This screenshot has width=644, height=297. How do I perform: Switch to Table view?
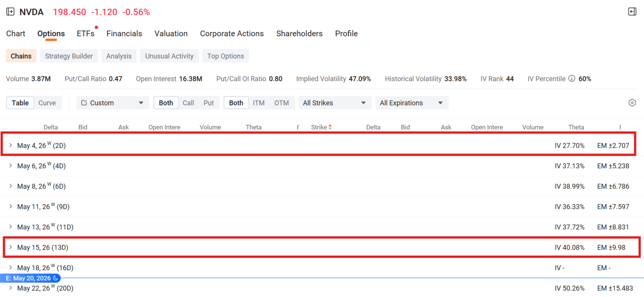20,103
